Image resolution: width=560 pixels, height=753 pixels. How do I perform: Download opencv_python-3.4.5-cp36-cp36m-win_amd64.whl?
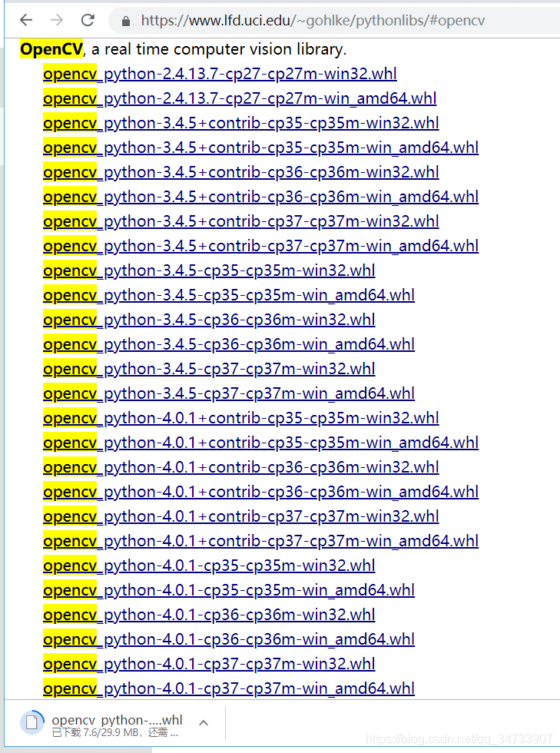pyautogui.click(x=229, y=344)
